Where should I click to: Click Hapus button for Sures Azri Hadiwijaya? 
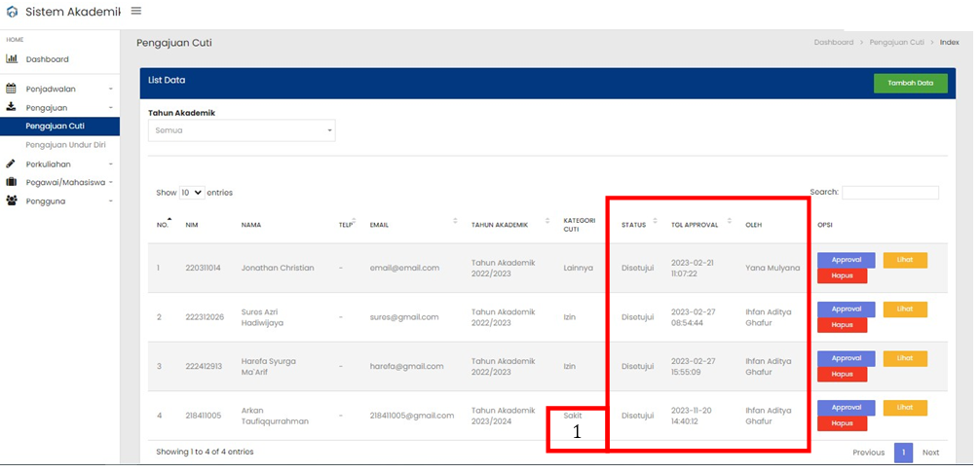[x=843, y=325]
